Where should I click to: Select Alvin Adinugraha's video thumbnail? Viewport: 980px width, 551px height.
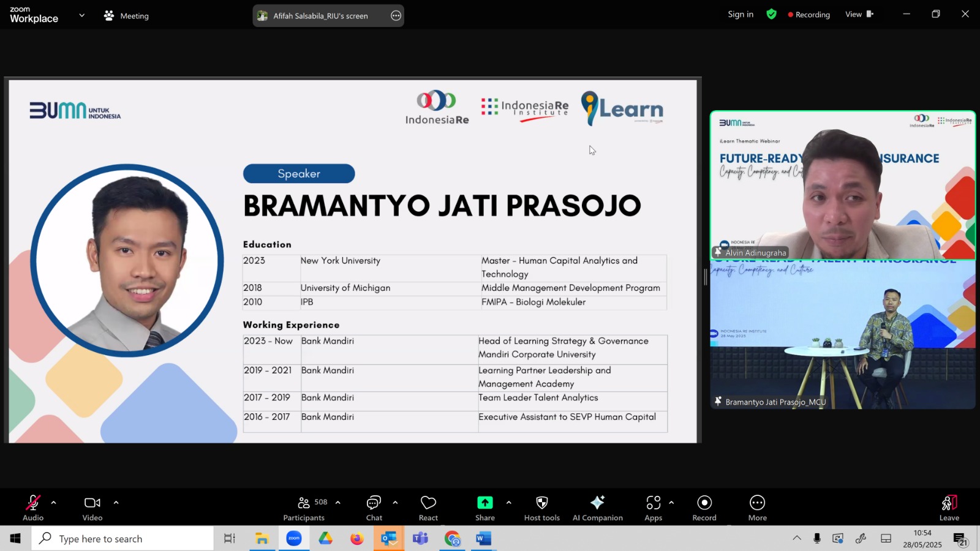click(843, 185)
